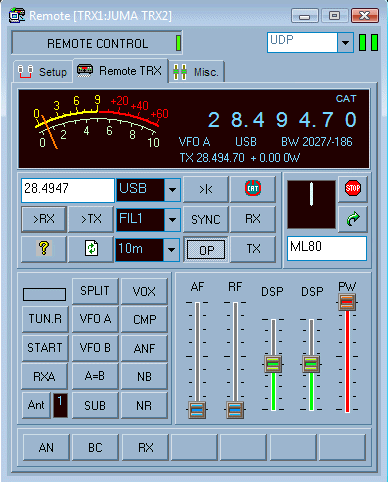388x482 pixels.
Task: Click the BC button in bottom row
Action: pos(95,448)
